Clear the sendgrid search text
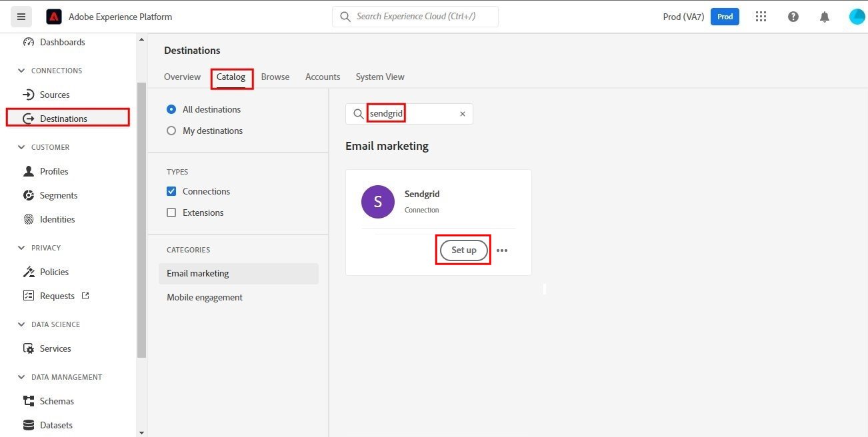The height and width of the screenshot is (437, 868). tap(463, 114)
